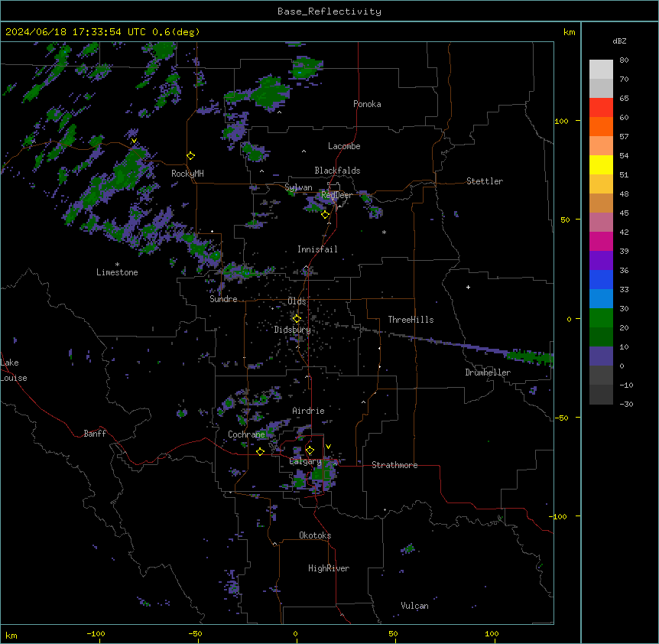Pick the yellow 54-51 dBZ legend swatch
Viewport: 659px width, 644px height.
[x=601, y=164]
